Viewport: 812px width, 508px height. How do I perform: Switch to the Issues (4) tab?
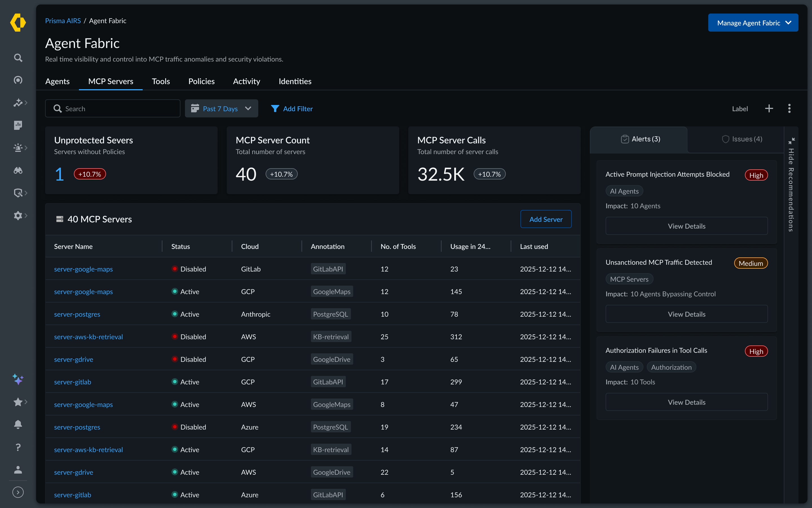point(742,139)
